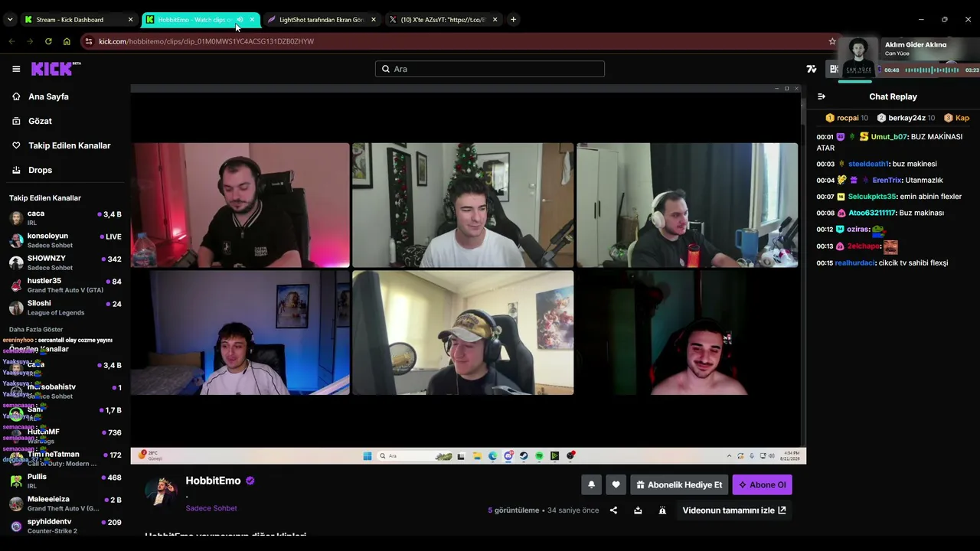Click Steam icon in the clip taskbar
This screenshot has height=551, width=980.
[524, 456]
